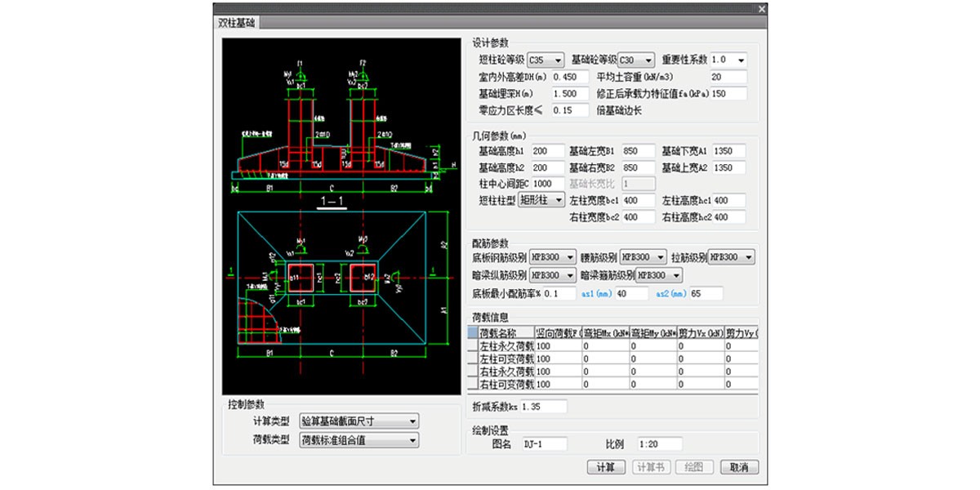Select the 右柱永久荷载 row name
This screenshot has height=490, width=980.
click(x=506, y=371)
